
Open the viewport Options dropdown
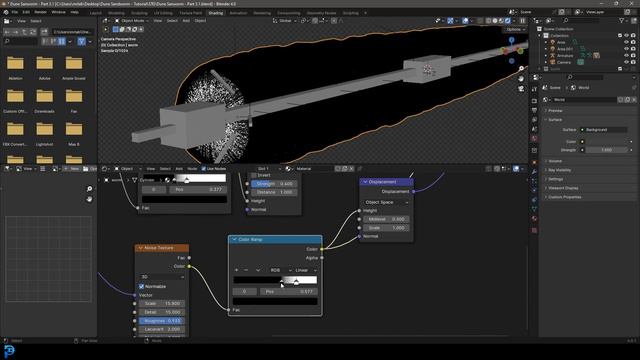(x=515, y=29)
